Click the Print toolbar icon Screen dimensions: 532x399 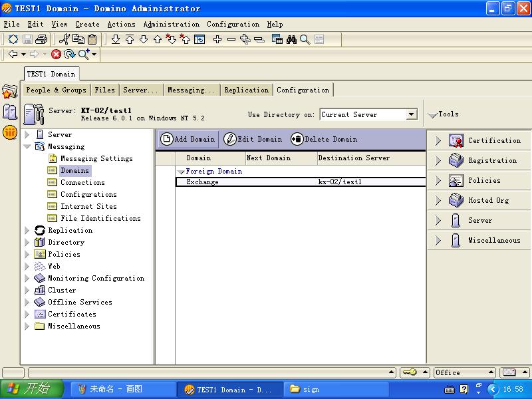coord(41,39)
